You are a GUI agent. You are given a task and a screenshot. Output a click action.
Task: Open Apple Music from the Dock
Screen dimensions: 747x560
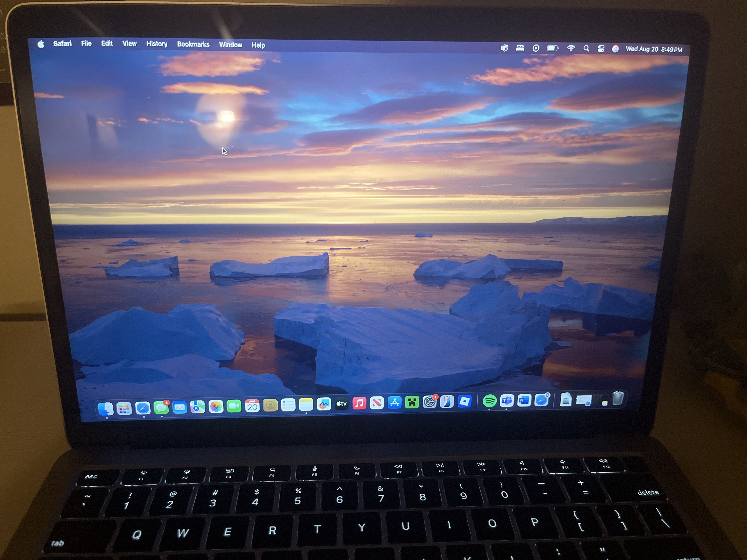360,402
